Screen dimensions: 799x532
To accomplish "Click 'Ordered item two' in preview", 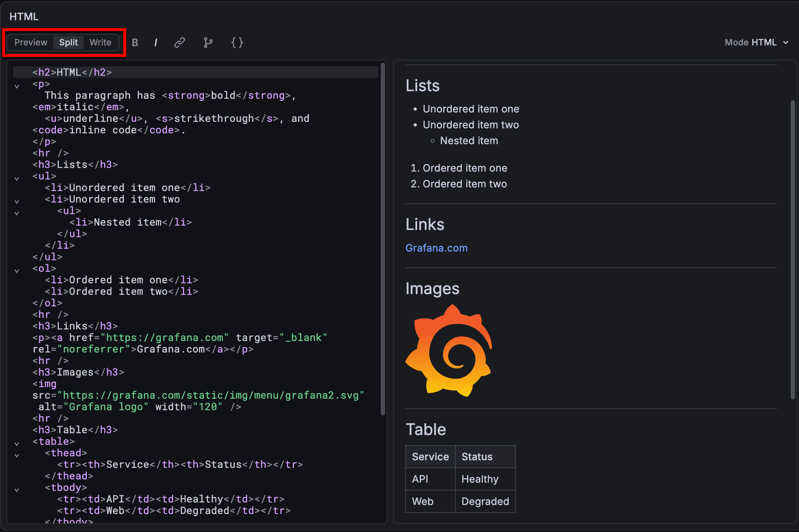I will coord(465,184).
